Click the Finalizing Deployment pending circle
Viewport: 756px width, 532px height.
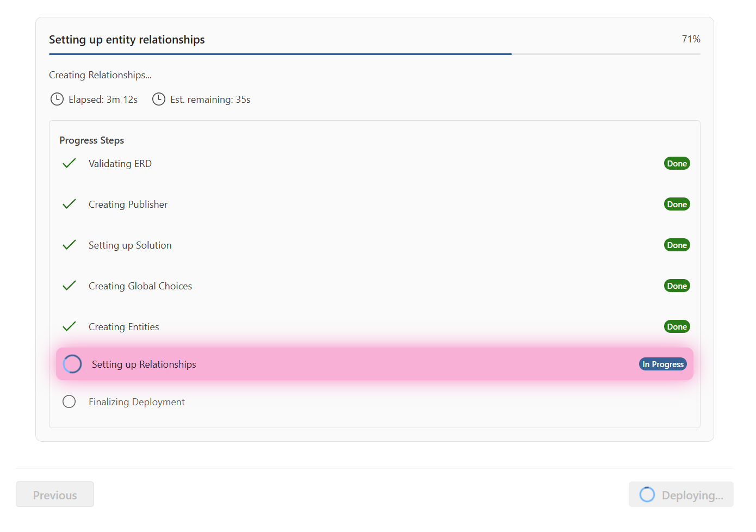point(69,401)
